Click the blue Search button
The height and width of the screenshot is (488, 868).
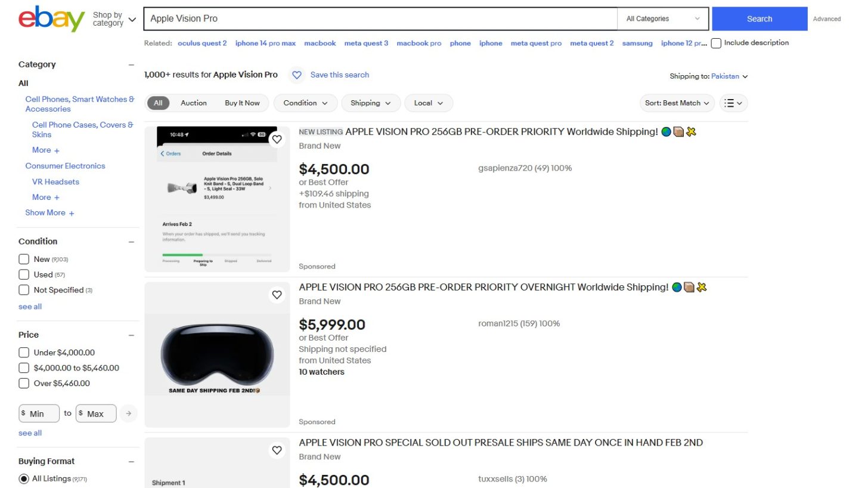tap(759, 19)
